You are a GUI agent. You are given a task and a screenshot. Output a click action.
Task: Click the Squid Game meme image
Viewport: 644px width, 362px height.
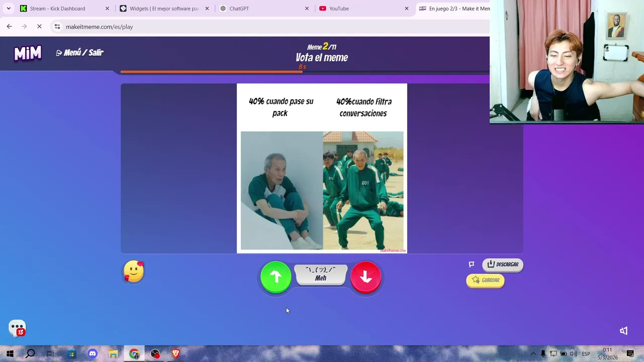click(322, 191)
